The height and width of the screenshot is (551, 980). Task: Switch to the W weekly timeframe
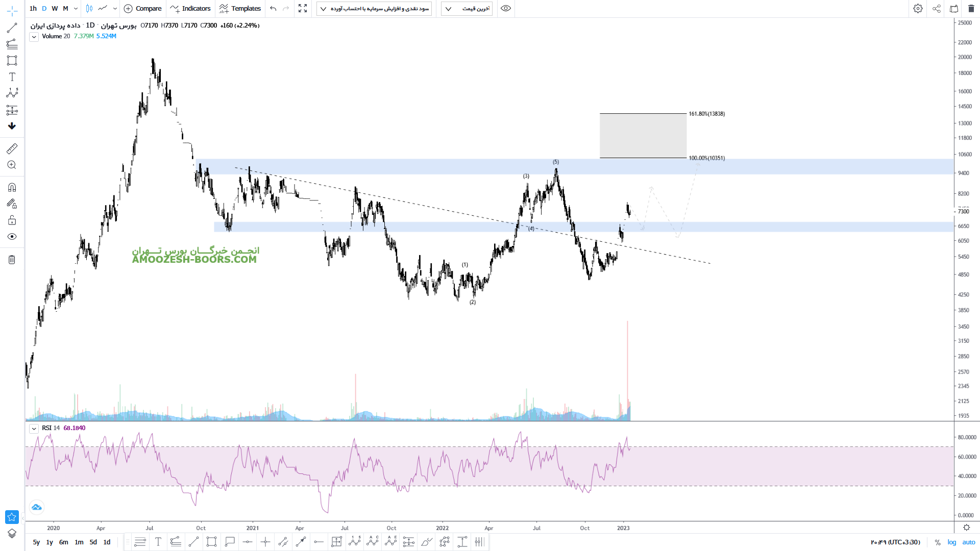point(55,9)
